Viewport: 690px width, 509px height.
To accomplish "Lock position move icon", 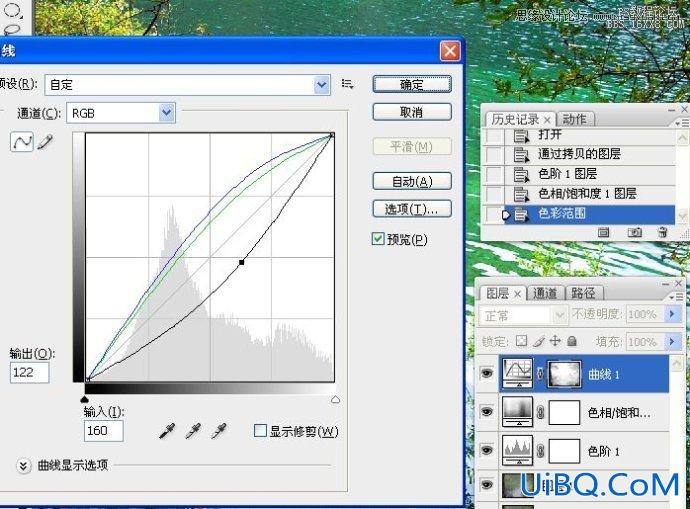I will [555, 341].
